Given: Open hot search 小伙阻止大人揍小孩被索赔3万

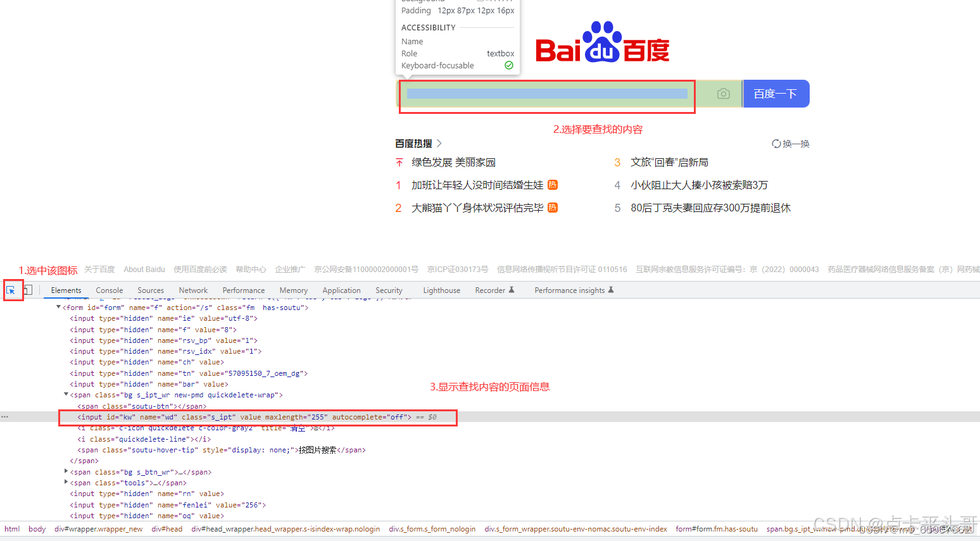Looking at the screenshot, I should point(699,185).
